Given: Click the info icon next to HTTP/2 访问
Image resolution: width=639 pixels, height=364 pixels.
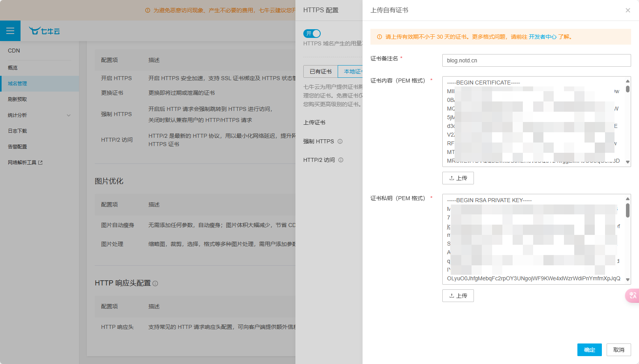Looking at the screenshot, I should click(x=341, y=160).
